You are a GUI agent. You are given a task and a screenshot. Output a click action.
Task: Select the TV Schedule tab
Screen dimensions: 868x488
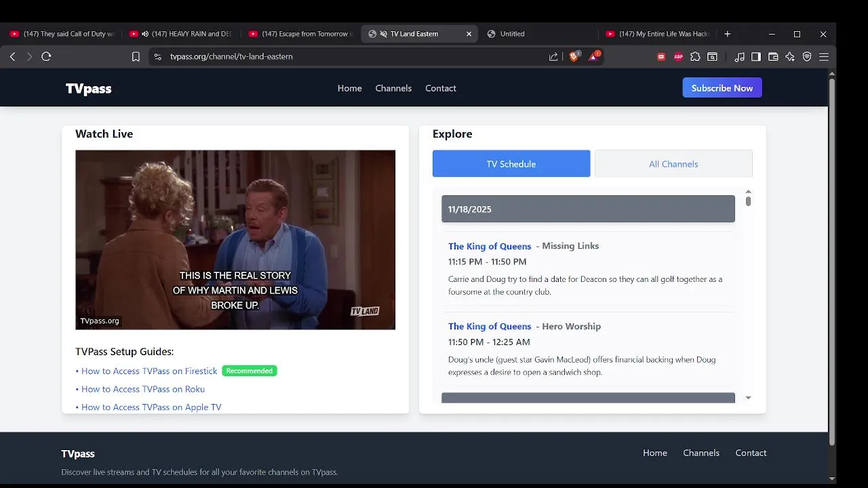(511, 164)
